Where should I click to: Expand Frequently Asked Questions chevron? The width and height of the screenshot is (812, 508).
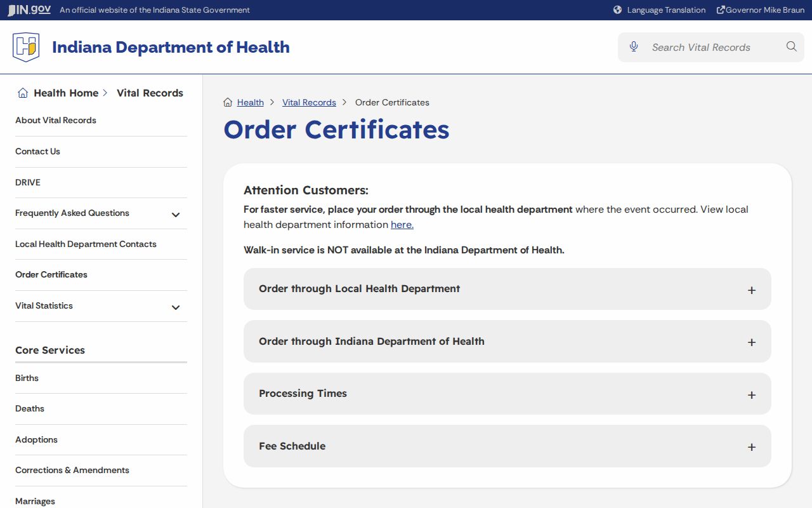coord(176,215)
